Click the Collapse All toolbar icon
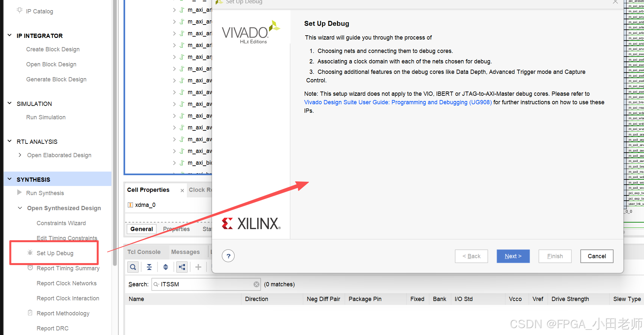Screen dimensions: 644x335 coord(149,267)
